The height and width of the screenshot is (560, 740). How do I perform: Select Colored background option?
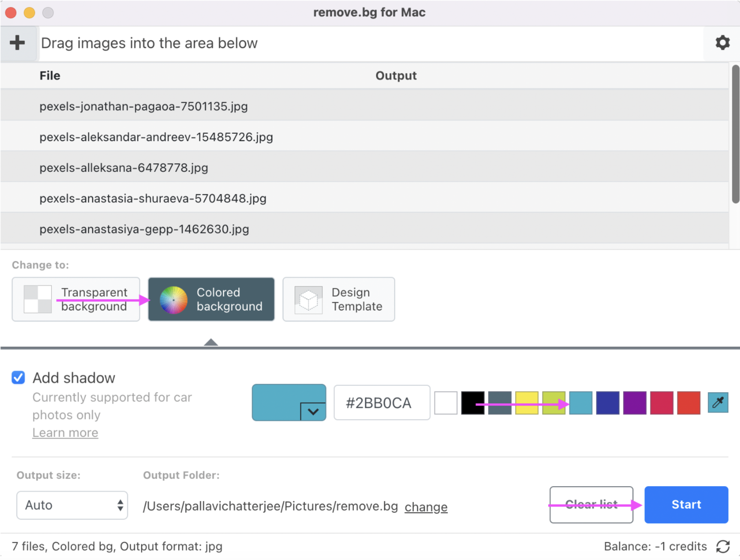(x=211, y=299)
